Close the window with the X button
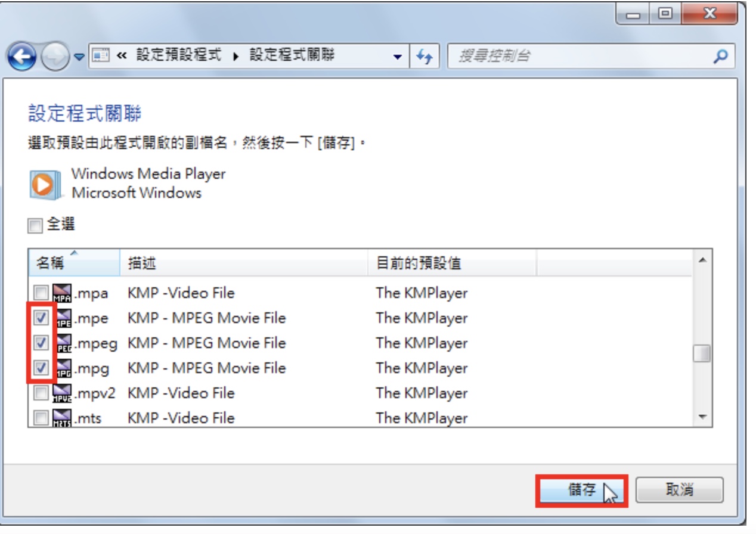The width and height of the screenshot is (756, 534). pos(709,13)
